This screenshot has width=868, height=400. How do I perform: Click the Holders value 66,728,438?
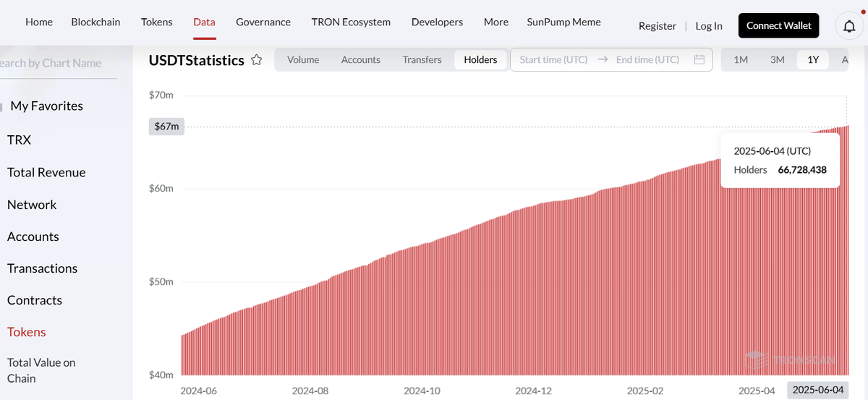tap(802, 170)
